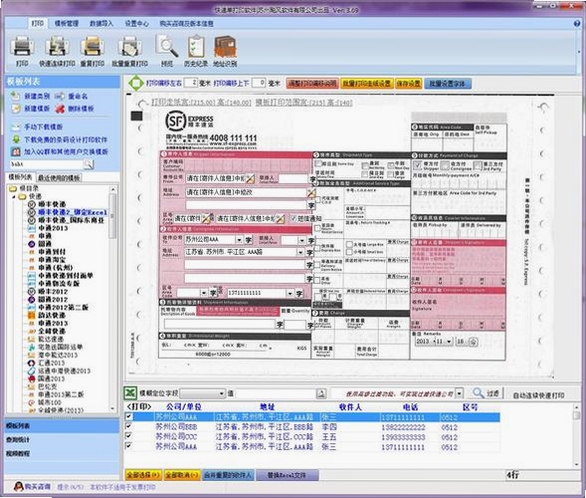Open the recipient company 苏州公司AAA dropdown

tap(238, 239)
